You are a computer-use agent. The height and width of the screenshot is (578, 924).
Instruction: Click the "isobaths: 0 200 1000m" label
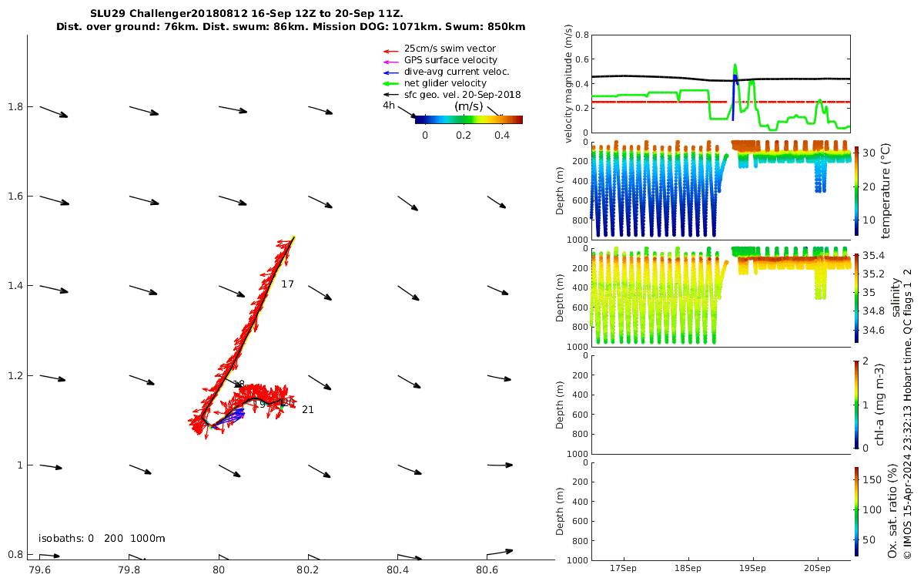(102, 539)
